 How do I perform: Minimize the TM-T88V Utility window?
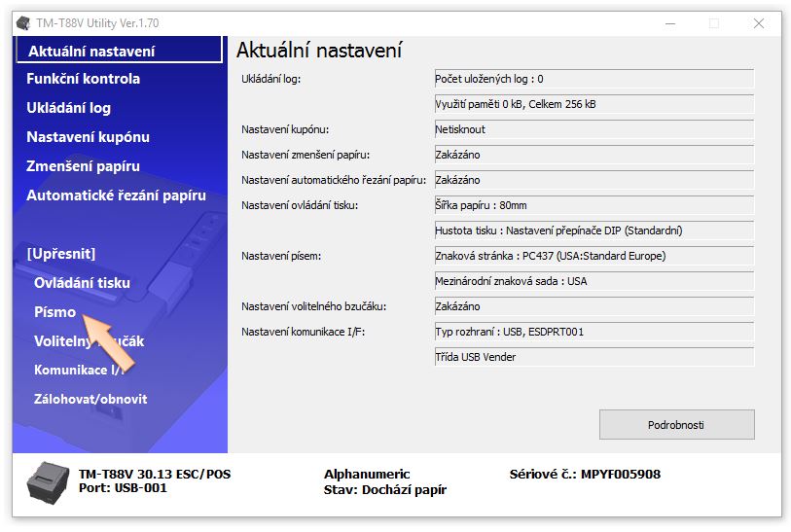point(668,23)
